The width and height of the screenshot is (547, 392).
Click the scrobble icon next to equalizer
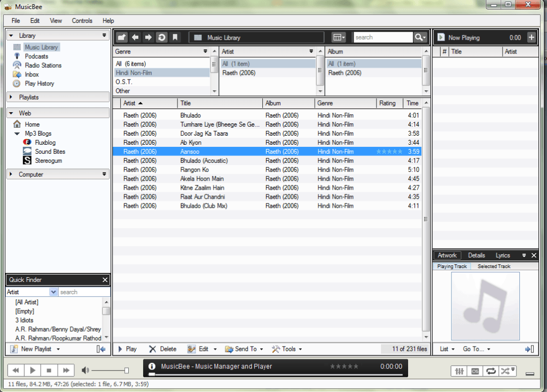click(475, 371)
